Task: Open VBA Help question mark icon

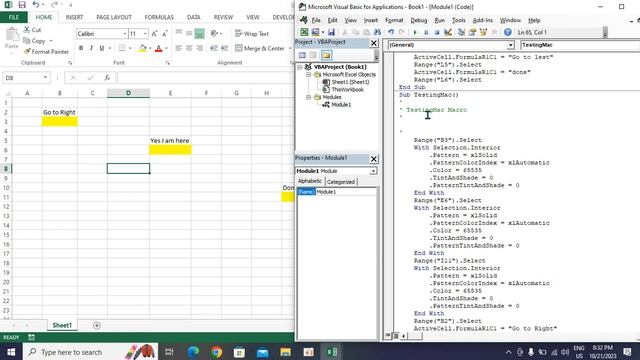Action: (507, 32)
